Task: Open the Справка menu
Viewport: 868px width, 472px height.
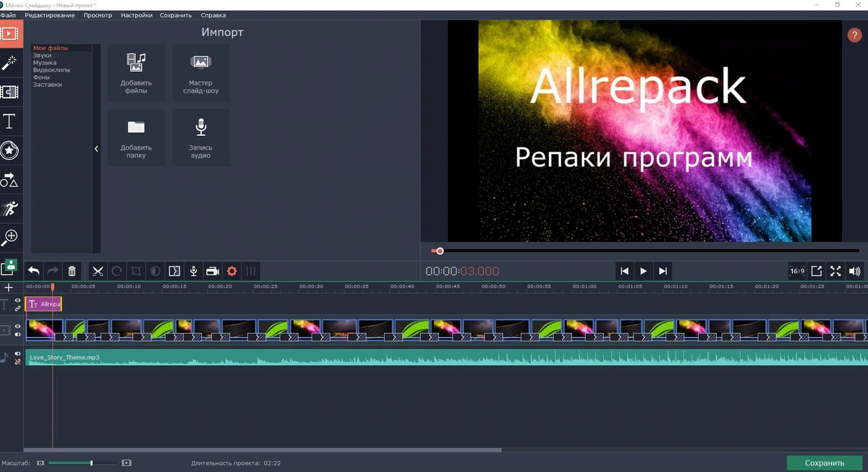Action: pyautogui.click(x=213, y=15)
